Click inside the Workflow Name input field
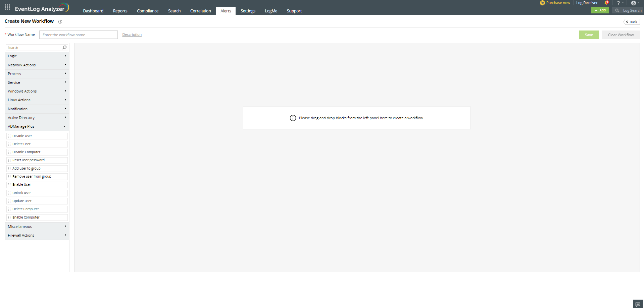This screenshot has height=308, width=644. pyautogui.click(x=78, y=35)
